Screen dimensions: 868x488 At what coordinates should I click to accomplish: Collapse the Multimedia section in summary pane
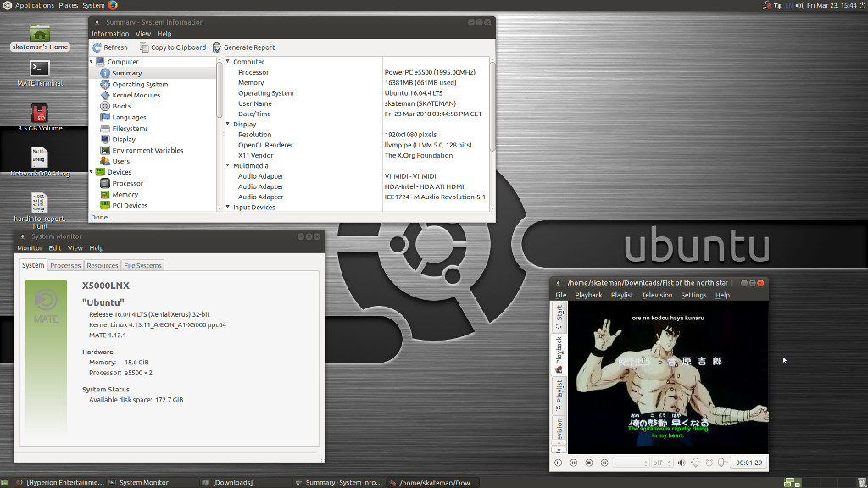coord(227,165)
